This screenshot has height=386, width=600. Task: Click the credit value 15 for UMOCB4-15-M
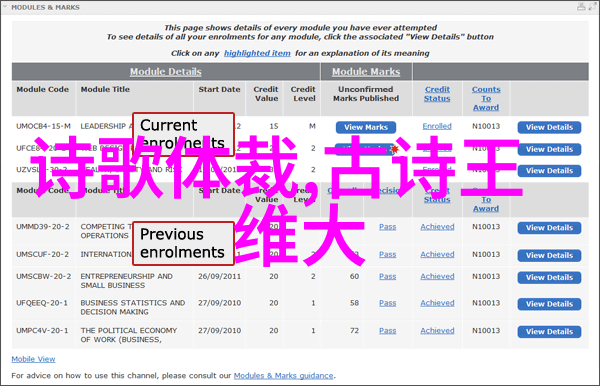coord(274,126)
